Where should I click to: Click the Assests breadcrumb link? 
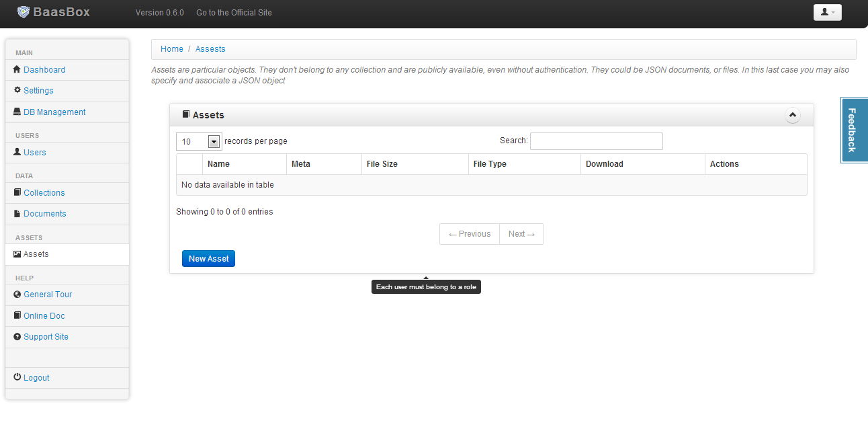(x=210, y=49)
